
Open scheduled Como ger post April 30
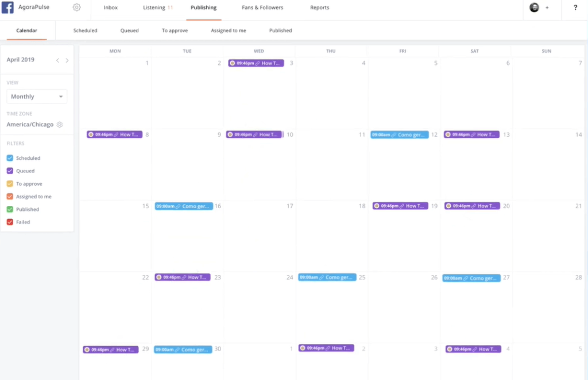(x=183, y=350)
